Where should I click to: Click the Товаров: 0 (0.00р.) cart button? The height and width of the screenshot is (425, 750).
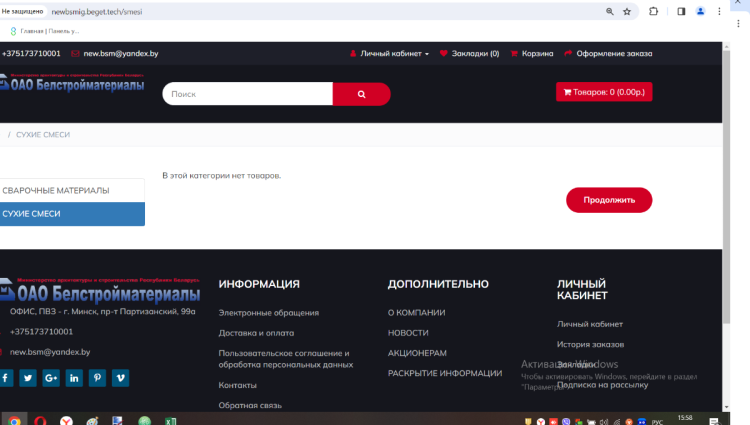tap(604, 92)
